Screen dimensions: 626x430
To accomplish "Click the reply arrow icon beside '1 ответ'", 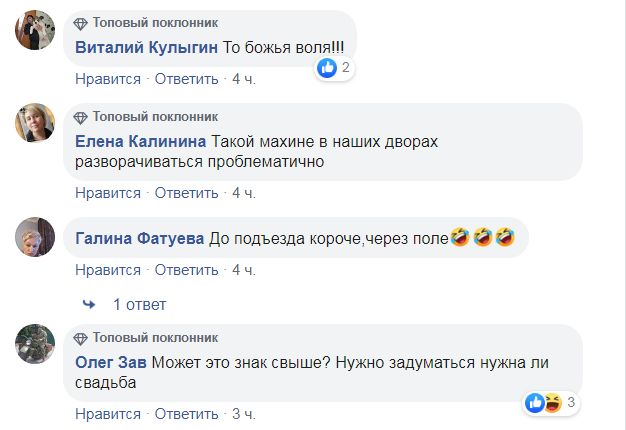I will click(89, 304).
